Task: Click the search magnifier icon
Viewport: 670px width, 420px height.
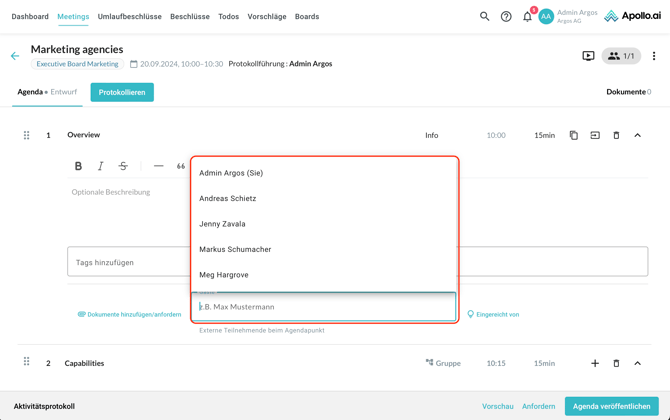Action: (x=485, y=16)
